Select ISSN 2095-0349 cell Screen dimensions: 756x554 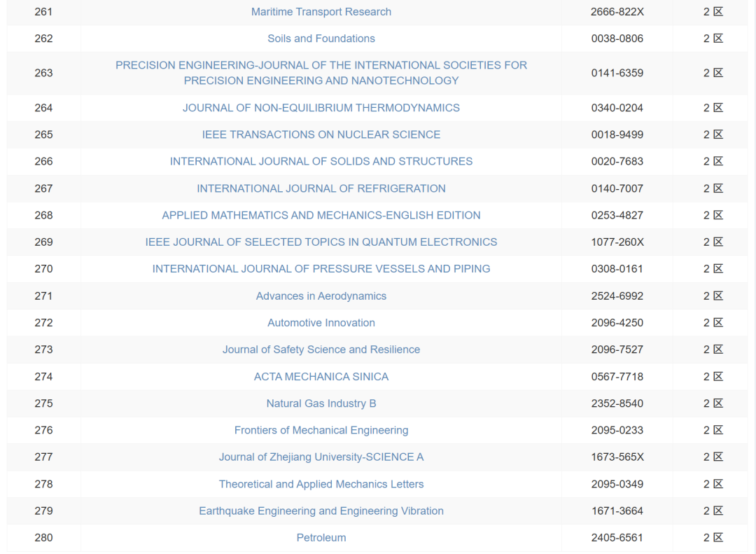(x=617, y=484)
